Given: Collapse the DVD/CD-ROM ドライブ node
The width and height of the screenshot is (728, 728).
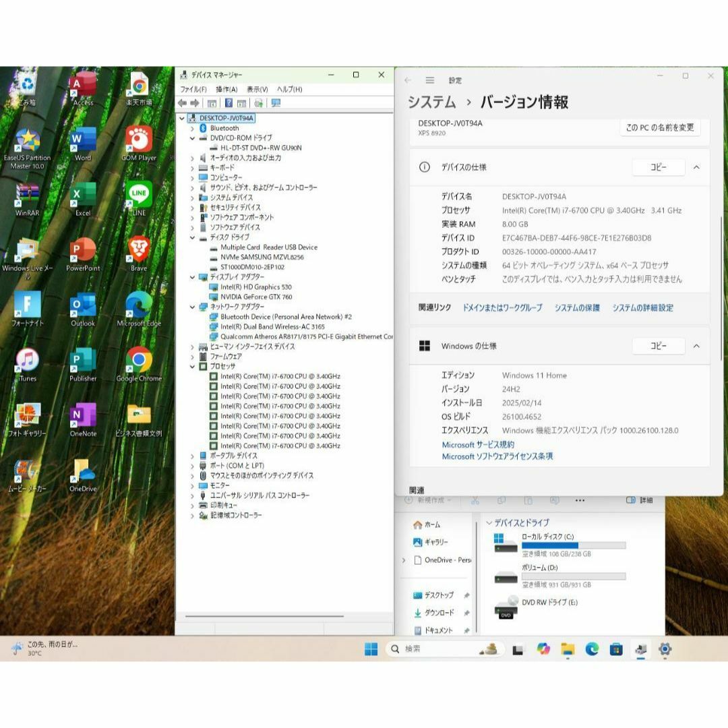Looking at the screenshot, I should (x=192, y=138).
